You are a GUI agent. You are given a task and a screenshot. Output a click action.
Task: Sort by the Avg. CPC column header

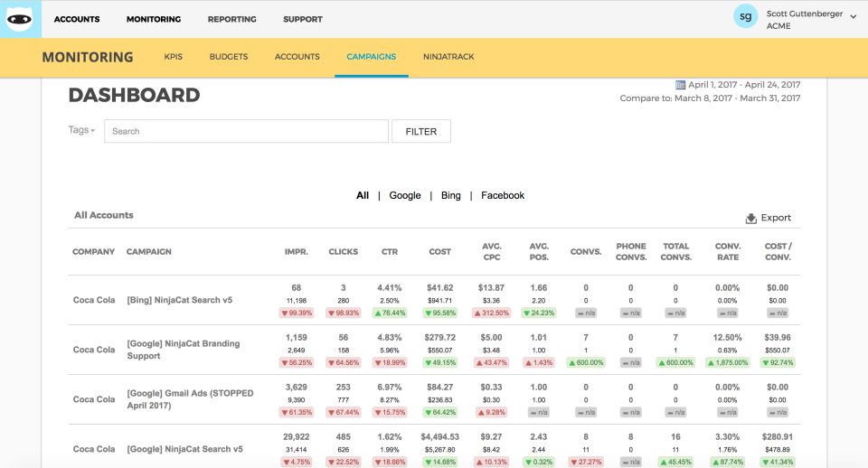492,252
